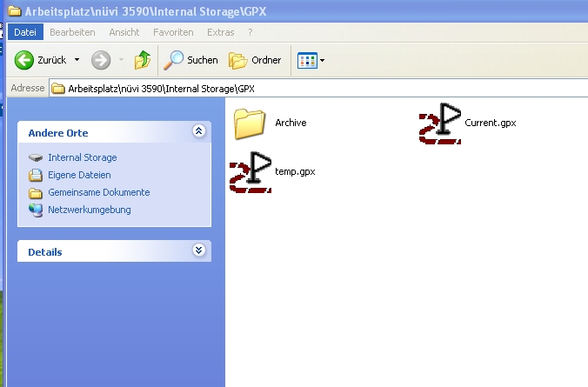Open the Datei menu
The height and width of the screenshot is (387, 588).
click(x=24, y=32)
